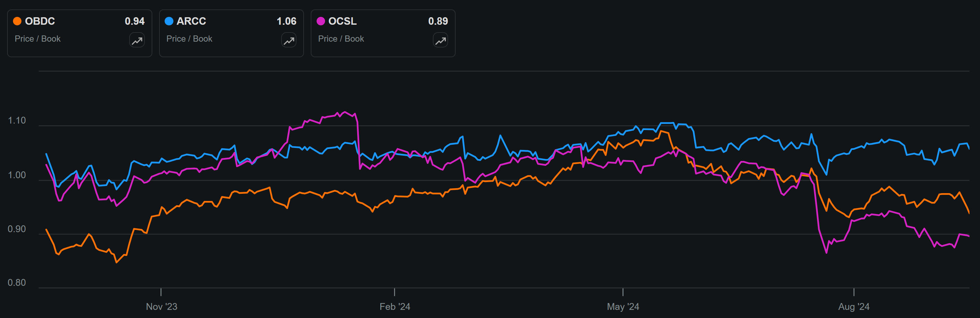Click the orange legend dot for OBDC
The image size is (980, 318).
pos(17,21)
